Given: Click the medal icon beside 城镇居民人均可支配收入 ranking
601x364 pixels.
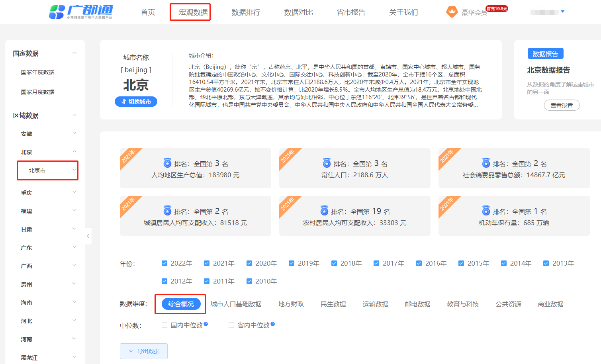Looking at the screenshot, I should [168, 211].
